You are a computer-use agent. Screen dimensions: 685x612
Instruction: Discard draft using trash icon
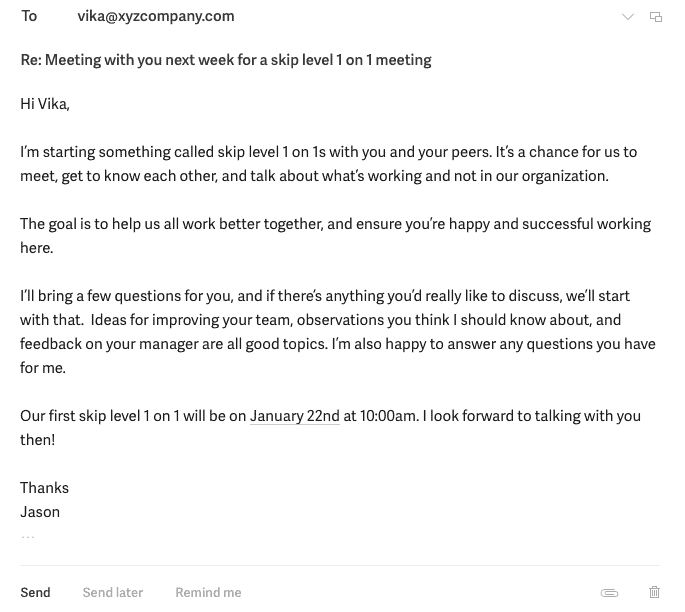point(655,593)
